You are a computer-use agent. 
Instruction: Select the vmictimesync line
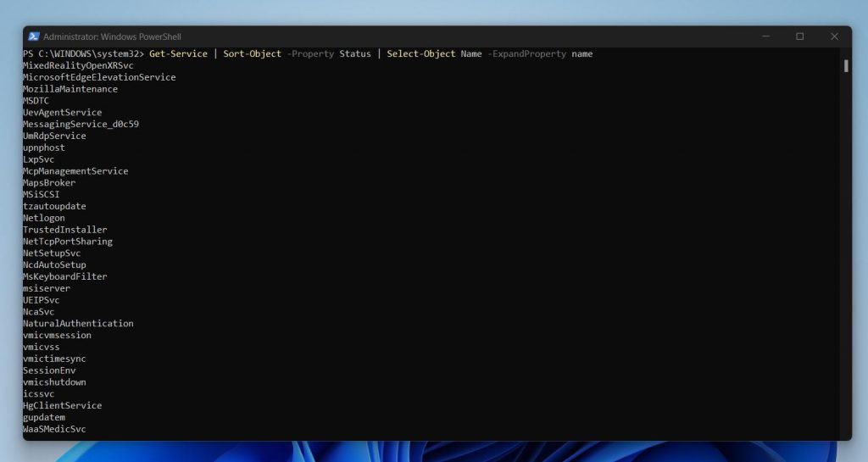[54, 359]
